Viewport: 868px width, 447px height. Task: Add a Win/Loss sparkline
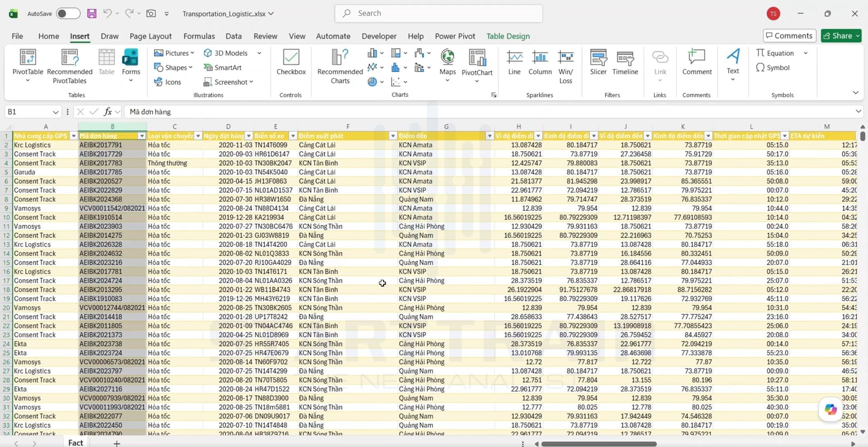click(x=566, y=66)
